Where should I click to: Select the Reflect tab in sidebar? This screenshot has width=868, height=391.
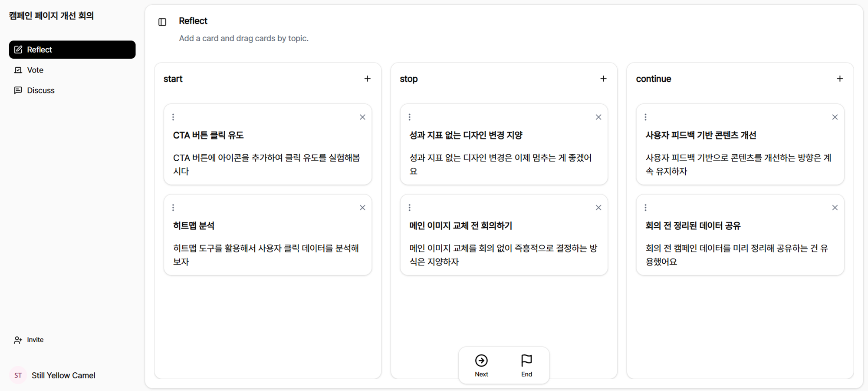pos(72,50)
